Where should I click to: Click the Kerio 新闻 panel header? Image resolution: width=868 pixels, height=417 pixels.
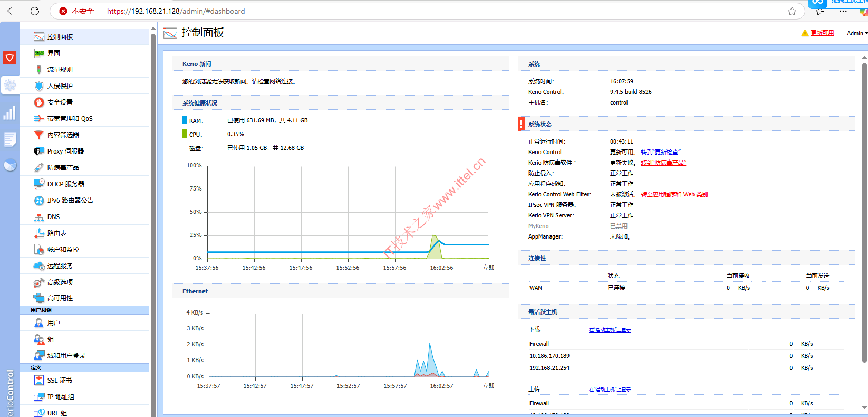341,64
